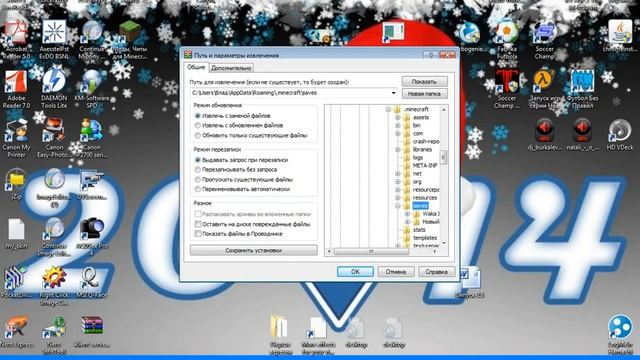This screenshot has height=360, width=640.
Task: Select the logs folder in tree
Action: (x=418, y=158)
